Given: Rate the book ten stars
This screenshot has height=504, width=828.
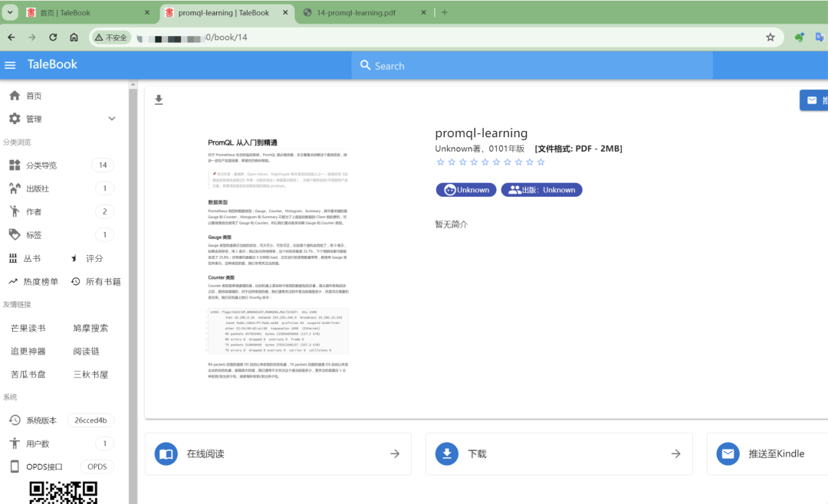Looking at the screenshot, I should [x=540, y=162].
